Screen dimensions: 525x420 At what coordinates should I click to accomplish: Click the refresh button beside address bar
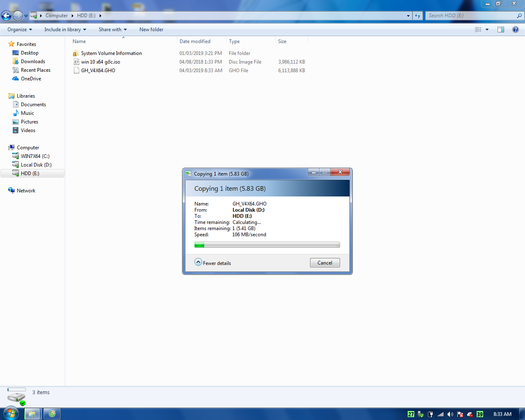[418, 16]
